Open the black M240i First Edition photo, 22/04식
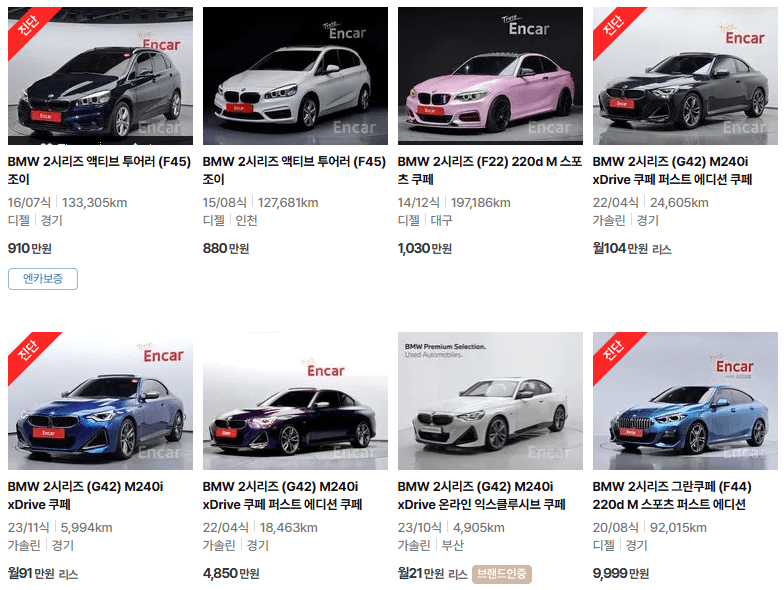The height and width of the screenshot is (590, 784). coord(685,76)
